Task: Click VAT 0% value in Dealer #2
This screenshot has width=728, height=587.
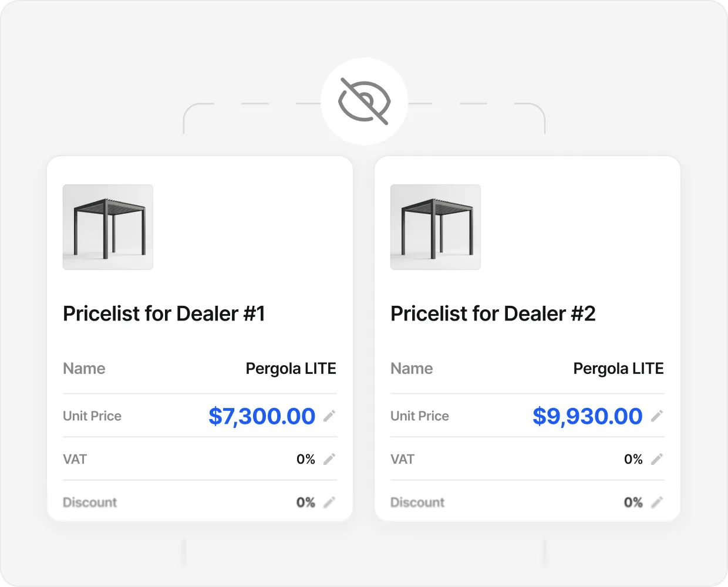Action: click(x=633, y=459)
